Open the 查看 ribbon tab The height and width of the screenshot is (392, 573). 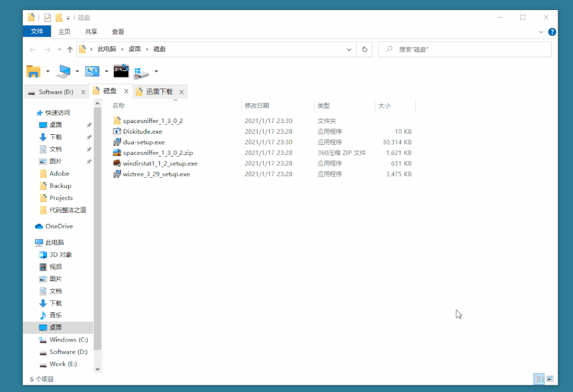point(118,32)
